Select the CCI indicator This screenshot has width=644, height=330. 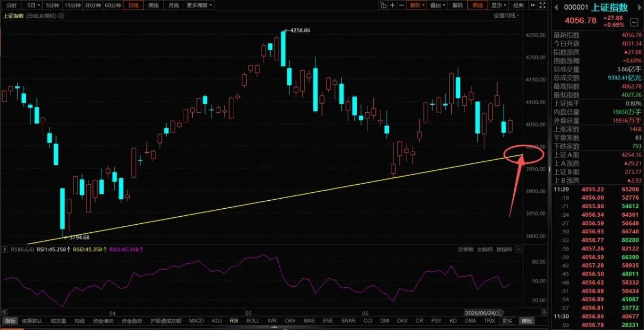tap(368, 321)
